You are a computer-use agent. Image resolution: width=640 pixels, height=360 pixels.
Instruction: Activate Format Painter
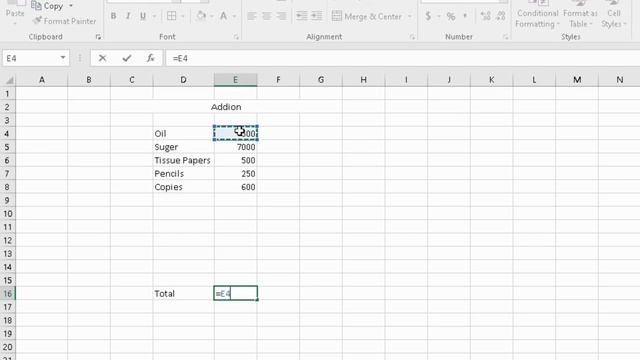click(65, 21)
